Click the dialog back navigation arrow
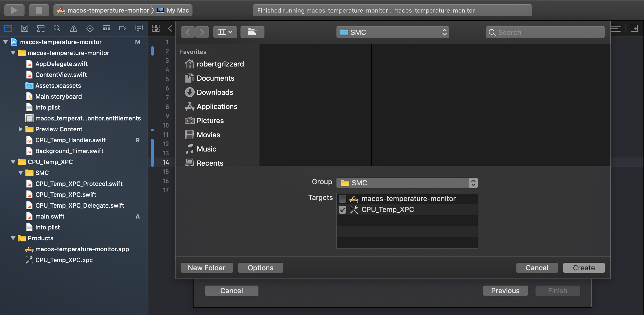 pyautogui.click(x=188, y=32)
